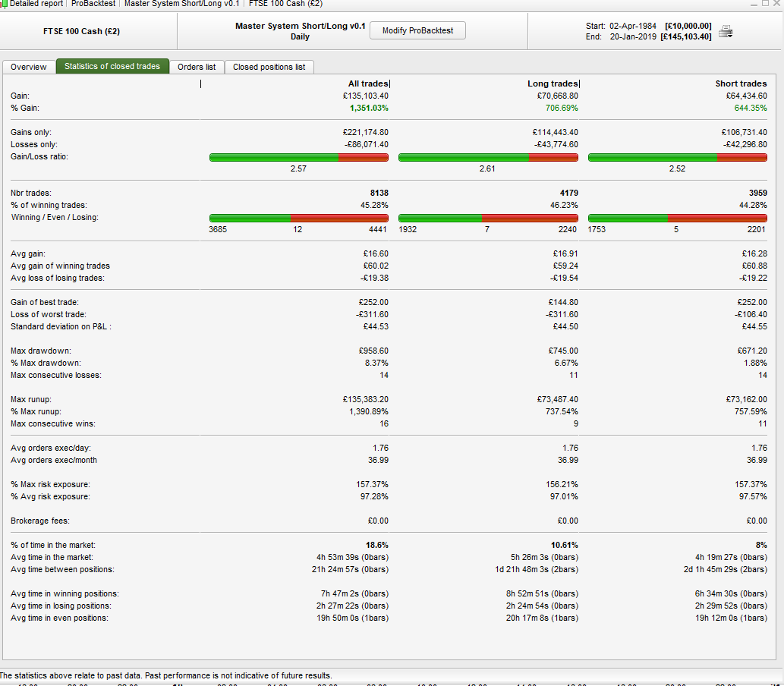
Task: Click the 1,351.03% gain value
Action: pyautogui.click(x=369, y=108)
